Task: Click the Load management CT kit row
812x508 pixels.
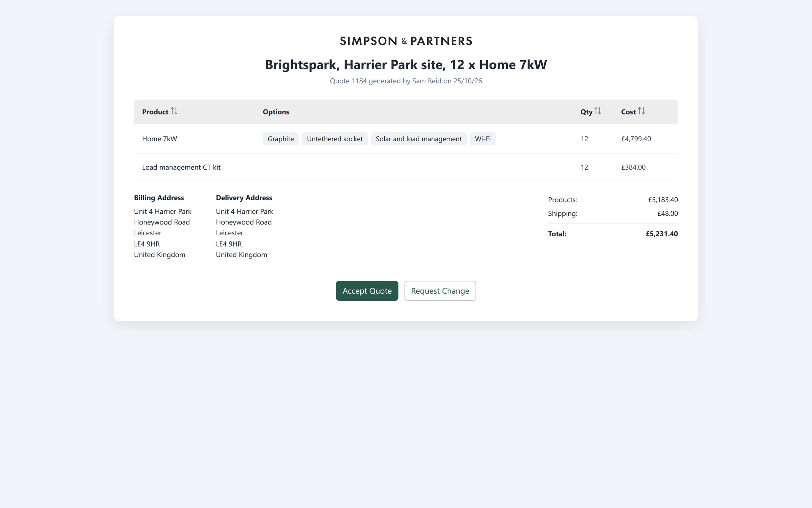Action: point(406,167)
